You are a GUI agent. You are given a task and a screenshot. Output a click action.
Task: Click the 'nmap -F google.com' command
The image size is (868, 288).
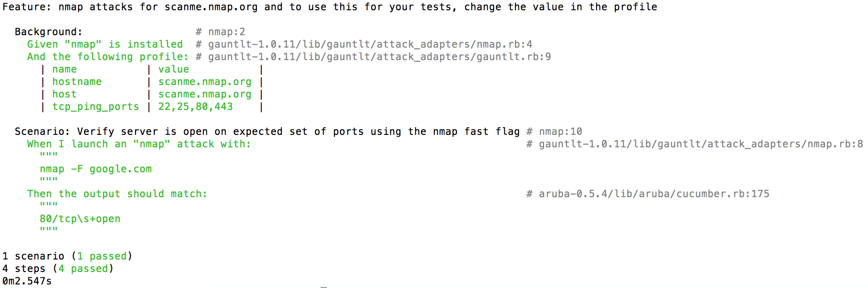[x=95, y=169]
